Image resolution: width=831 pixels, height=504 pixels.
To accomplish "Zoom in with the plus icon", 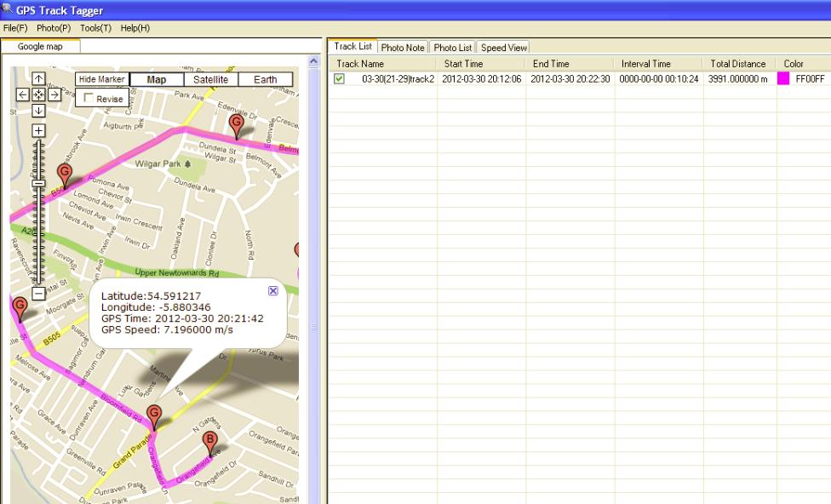I will point(37,132).
